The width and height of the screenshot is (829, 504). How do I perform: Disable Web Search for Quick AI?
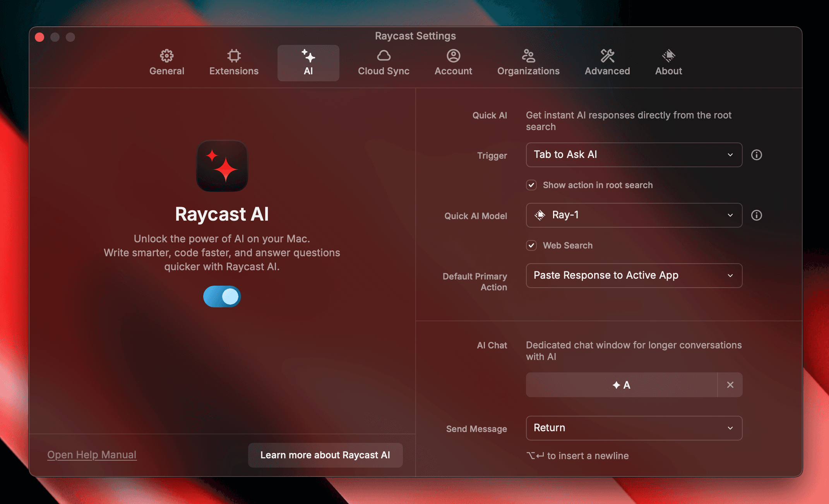pos(531,245)
